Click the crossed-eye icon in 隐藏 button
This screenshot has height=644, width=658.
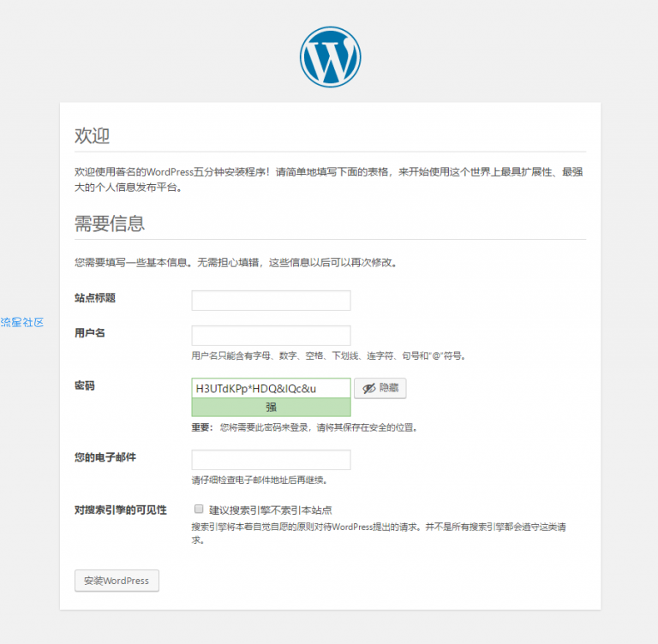[x=369, y=389]
